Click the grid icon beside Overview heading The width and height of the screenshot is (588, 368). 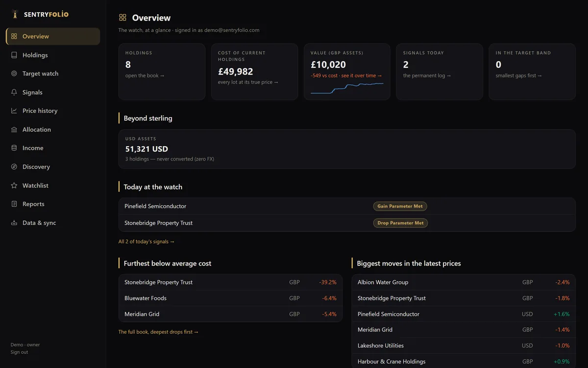(x=123, y=18)
